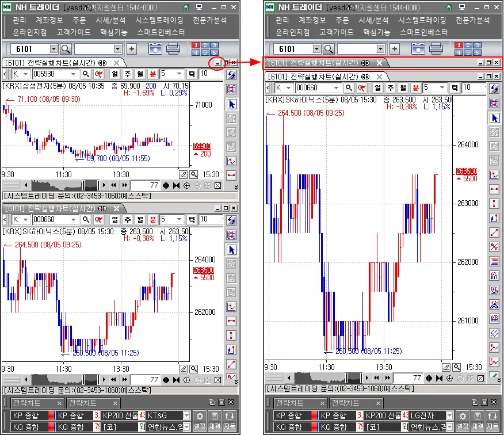Open the camera capture tool in right window
This screenshot has height=435, width=504.
click(418, 48)
